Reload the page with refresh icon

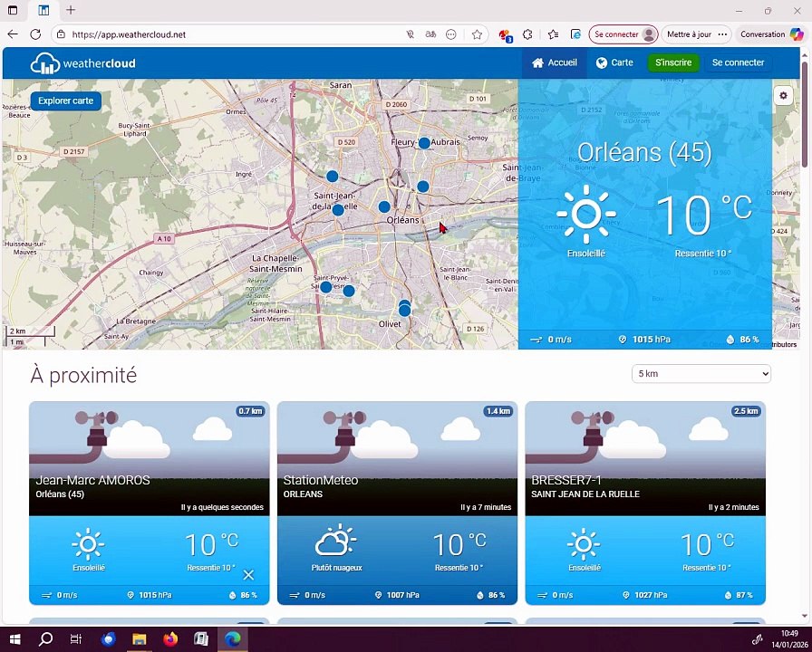pyautogui.click(x=35, y=34)
